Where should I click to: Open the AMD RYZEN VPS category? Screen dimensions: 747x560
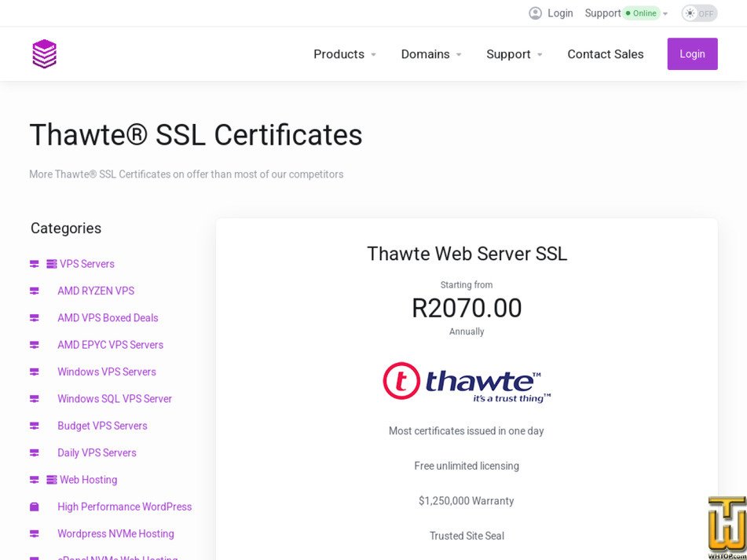[96, 291]
